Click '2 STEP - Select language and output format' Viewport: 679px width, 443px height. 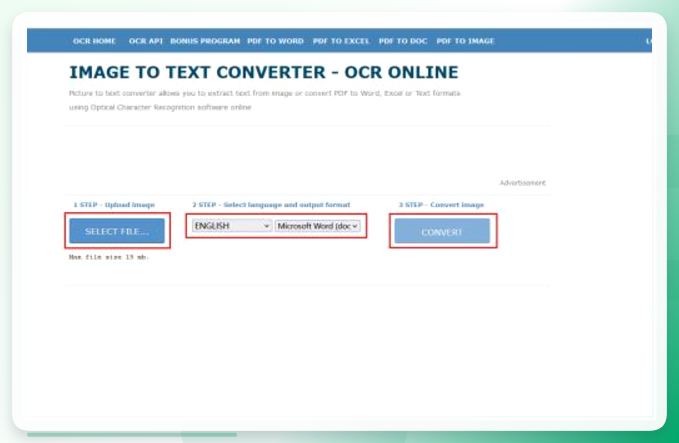click(x=271, y=205)
